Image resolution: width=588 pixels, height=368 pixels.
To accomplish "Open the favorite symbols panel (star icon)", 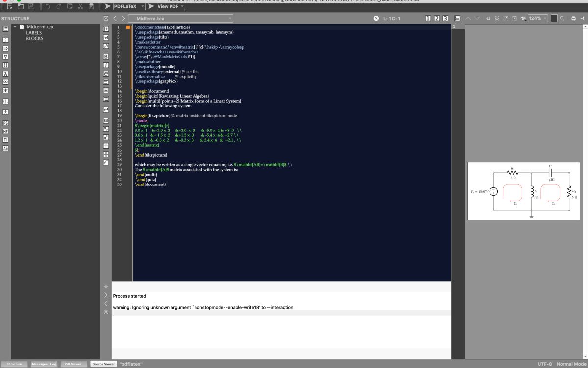I will tap(5, 91).
